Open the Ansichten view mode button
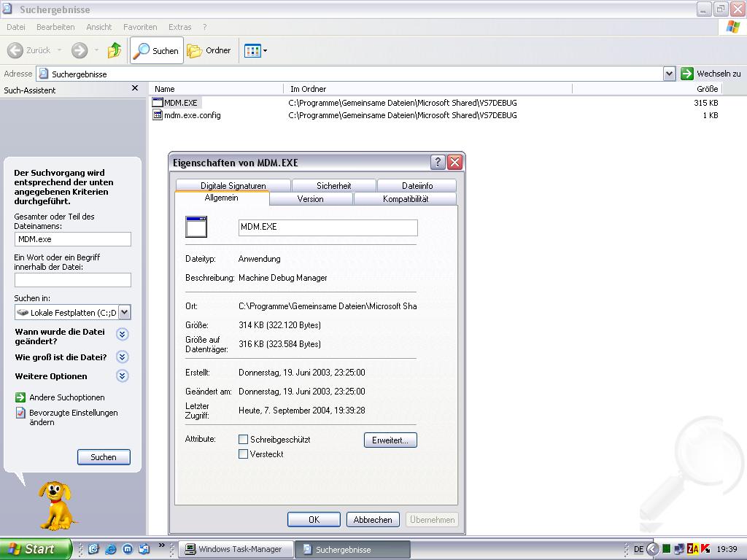Image resolution: width=747 pixels, height=560 pixels. coord(252,50)
